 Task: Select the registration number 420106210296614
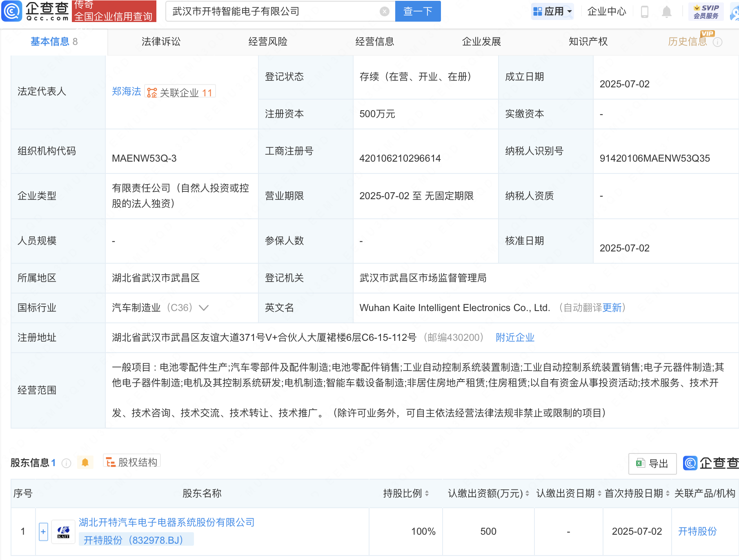(x=400, y=158)
